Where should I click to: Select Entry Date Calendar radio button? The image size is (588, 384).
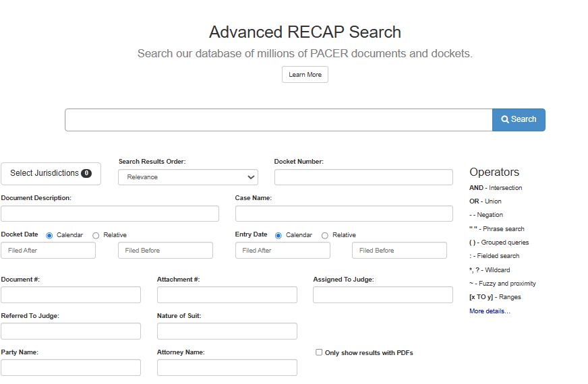click(278, 235)
